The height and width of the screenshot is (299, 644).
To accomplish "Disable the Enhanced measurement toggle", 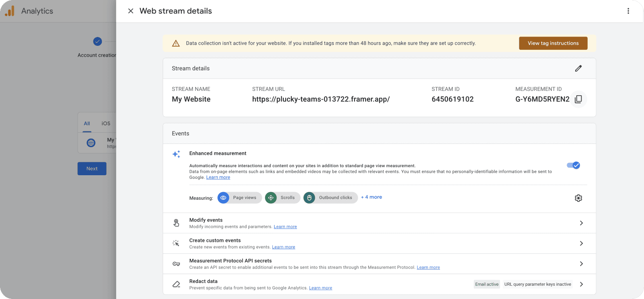I will pos(574,165).
